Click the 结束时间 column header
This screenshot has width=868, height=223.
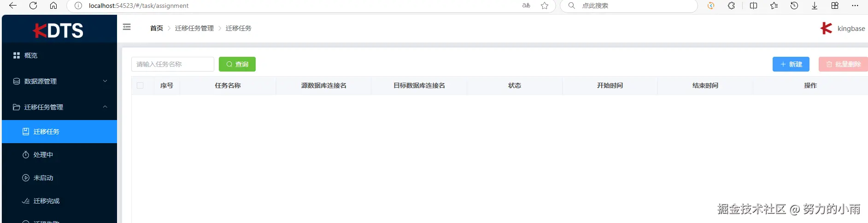click(x=705, y=85)
